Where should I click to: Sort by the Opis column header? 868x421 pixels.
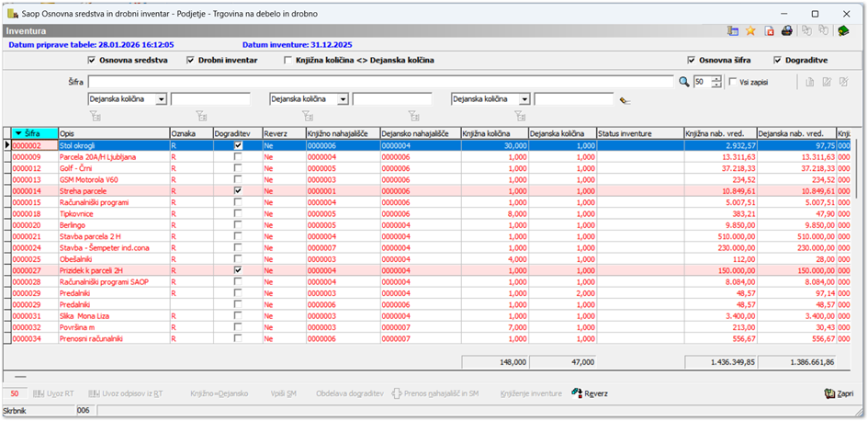click(112, 133)
